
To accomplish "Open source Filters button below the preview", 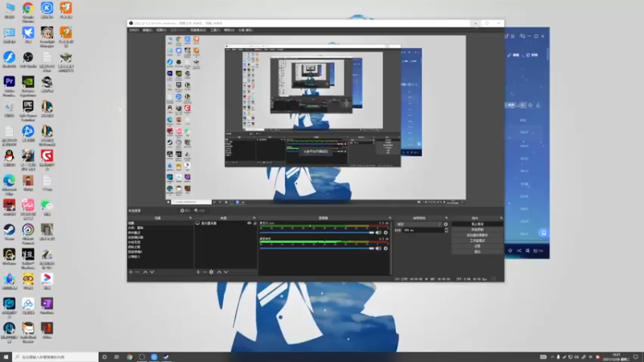I will (200, 211).
